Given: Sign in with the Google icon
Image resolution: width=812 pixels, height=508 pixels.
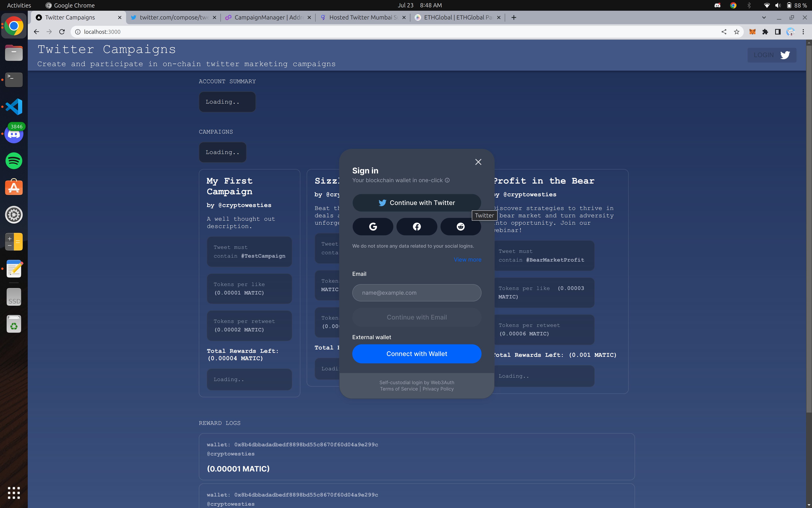Looking at the screenshot, I should tap(373, 227).
